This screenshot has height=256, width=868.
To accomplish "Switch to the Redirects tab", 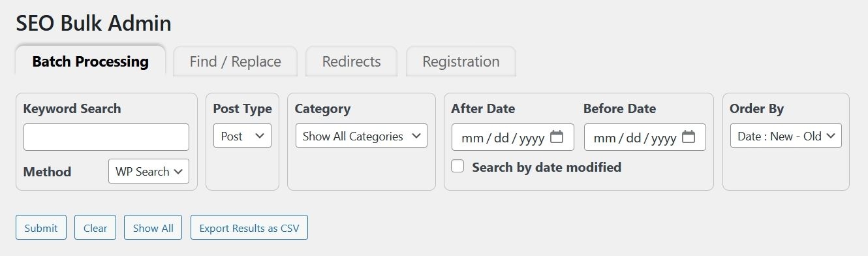I will click(x=352, y=61).
